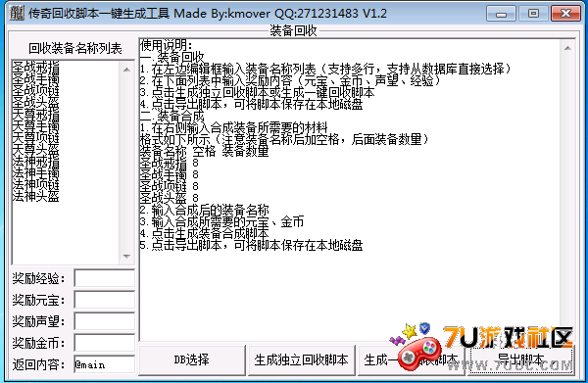Click the 二.装备合成 section line
Viewport: 588px width, 383px height.
(x=172, y=116)
